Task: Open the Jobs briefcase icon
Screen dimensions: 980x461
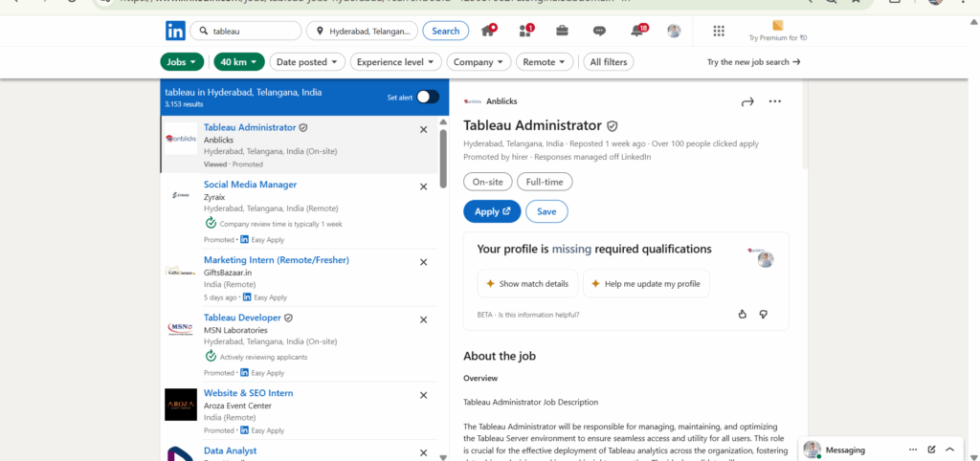Action: click(x=562, y=32)
